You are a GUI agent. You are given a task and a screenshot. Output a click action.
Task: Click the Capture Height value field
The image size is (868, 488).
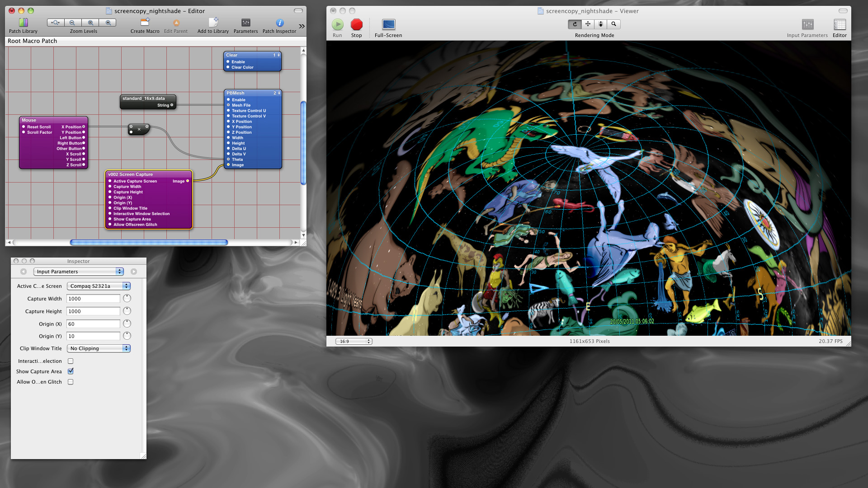(93, 311)
